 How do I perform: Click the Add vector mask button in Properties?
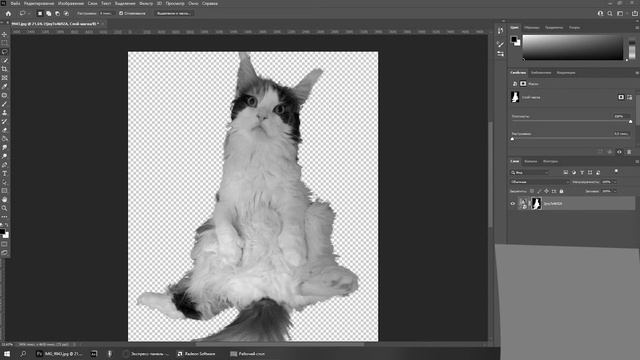click(629, 97)
